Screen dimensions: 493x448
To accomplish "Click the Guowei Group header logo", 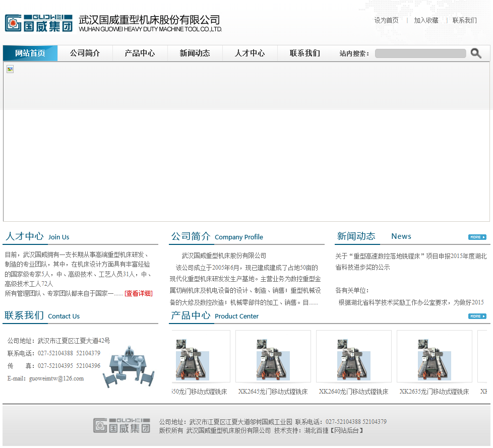I will [39, 23].
